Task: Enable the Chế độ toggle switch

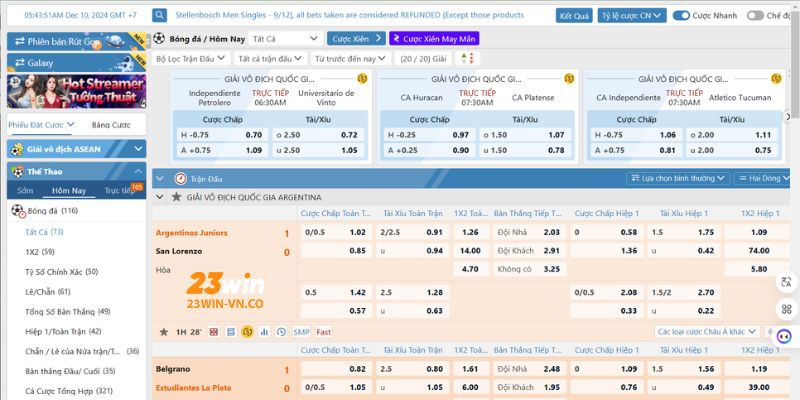Action: pyautogui.click(x=755, y=16)
